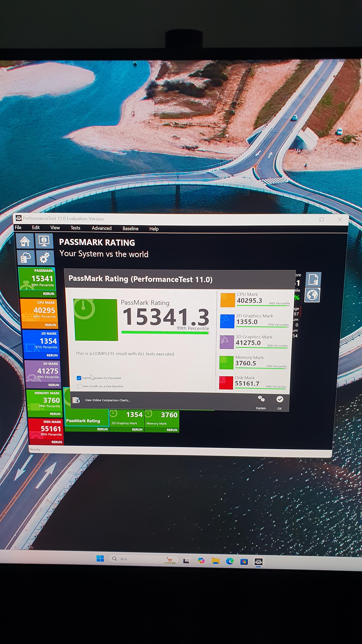Open Microsoft Store on the taskbar
362x644 pixels.
[x=244, y=562]
